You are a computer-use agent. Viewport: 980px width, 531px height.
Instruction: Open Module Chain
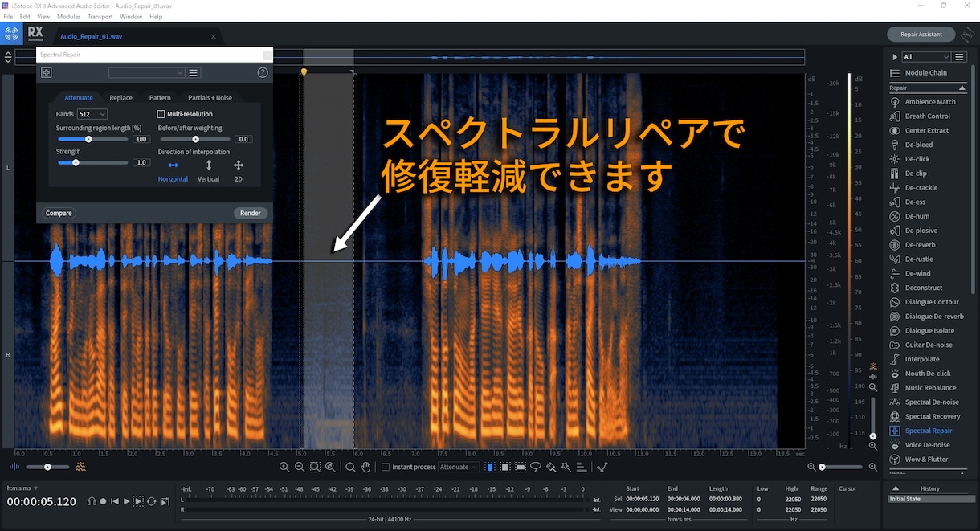[x=928, y=72]
